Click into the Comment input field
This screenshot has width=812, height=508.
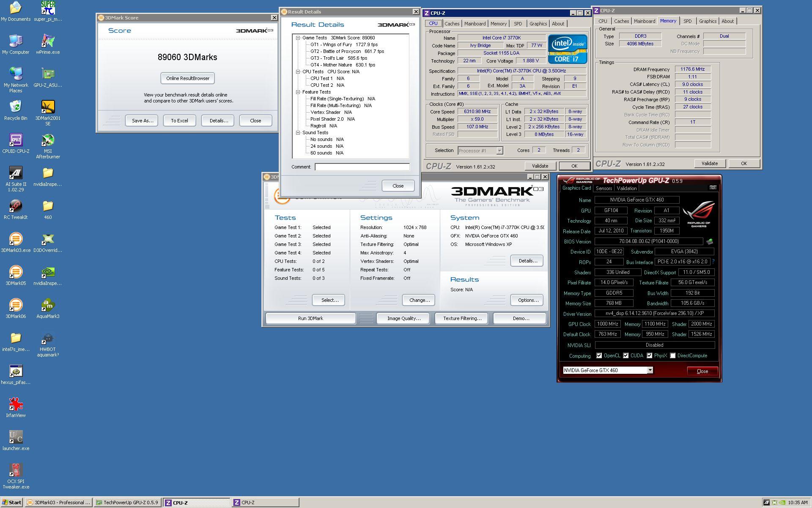click(362, 167)
